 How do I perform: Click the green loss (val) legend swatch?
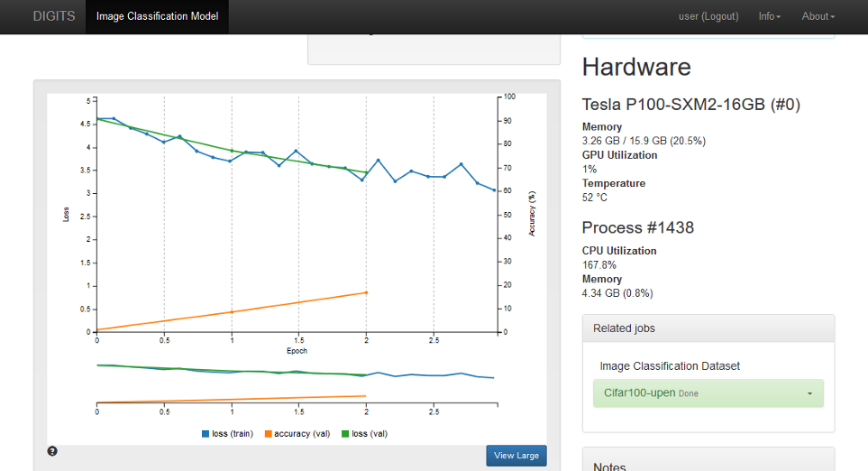(345, 434)
